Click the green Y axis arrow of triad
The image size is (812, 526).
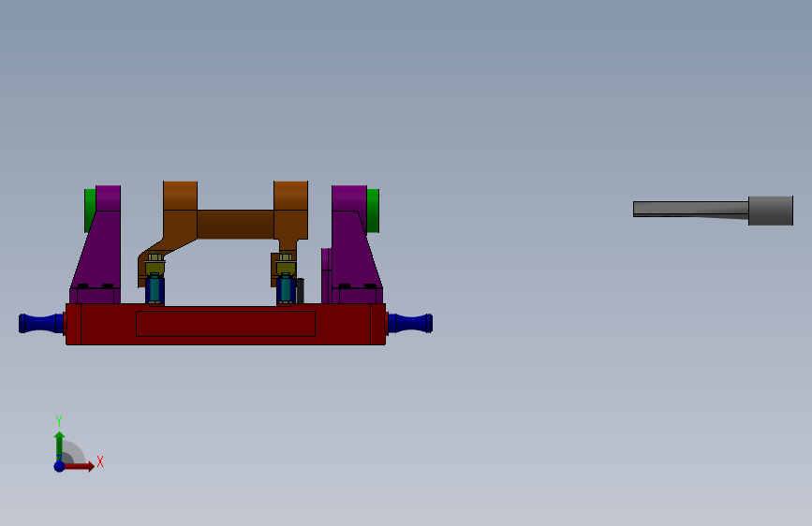click(x=59, y=446)
